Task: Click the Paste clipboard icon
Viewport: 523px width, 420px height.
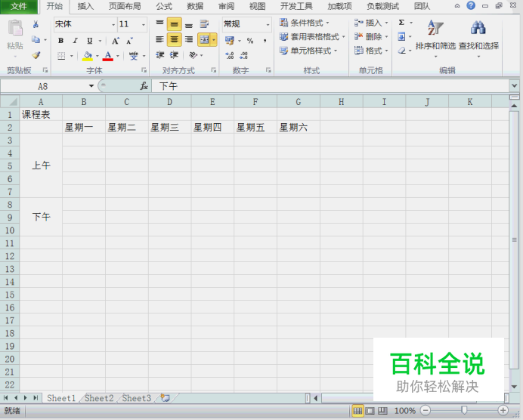Action: coord(15,29)
